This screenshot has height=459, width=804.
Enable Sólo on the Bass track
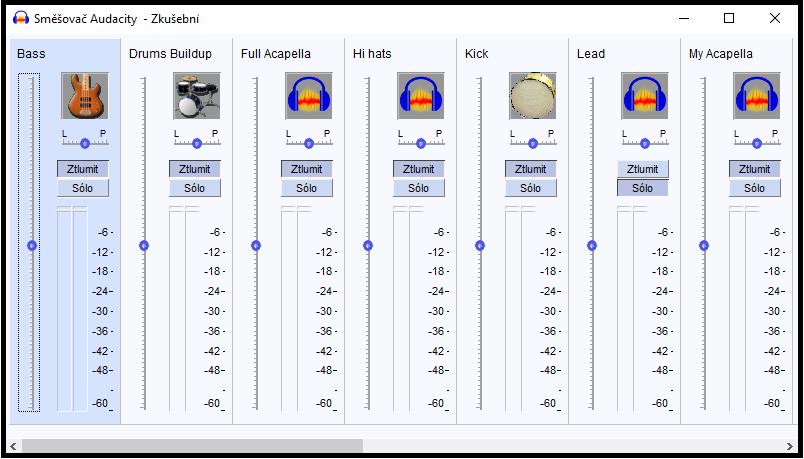(83, 188)
